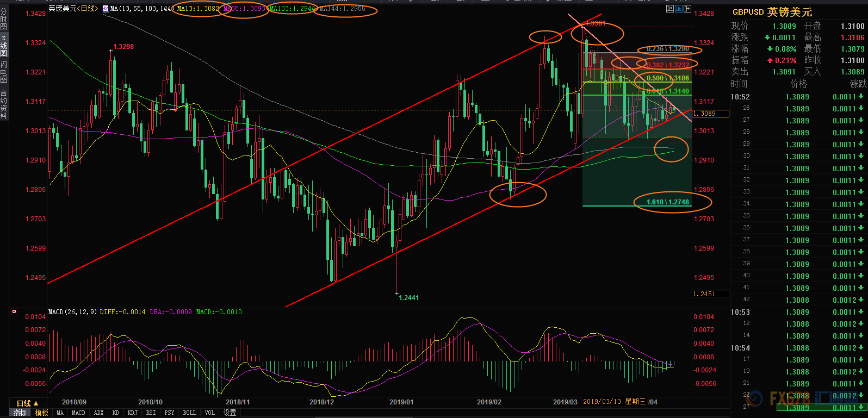Click the GBPUSD 英镑美元 quote header

pos(772,12)
